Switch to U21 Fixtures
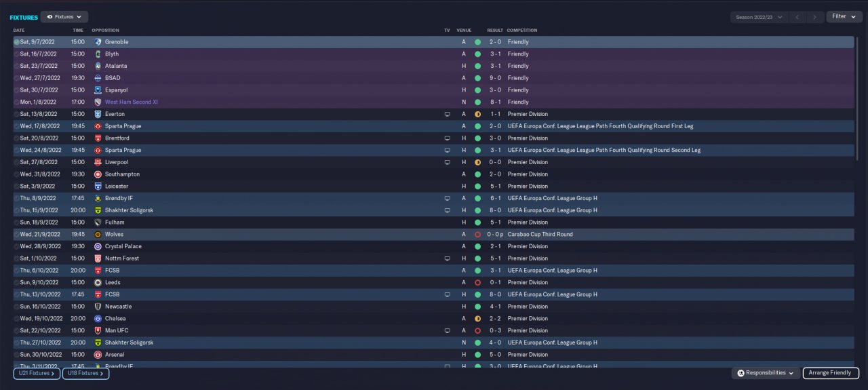 [x=36, y=373]
